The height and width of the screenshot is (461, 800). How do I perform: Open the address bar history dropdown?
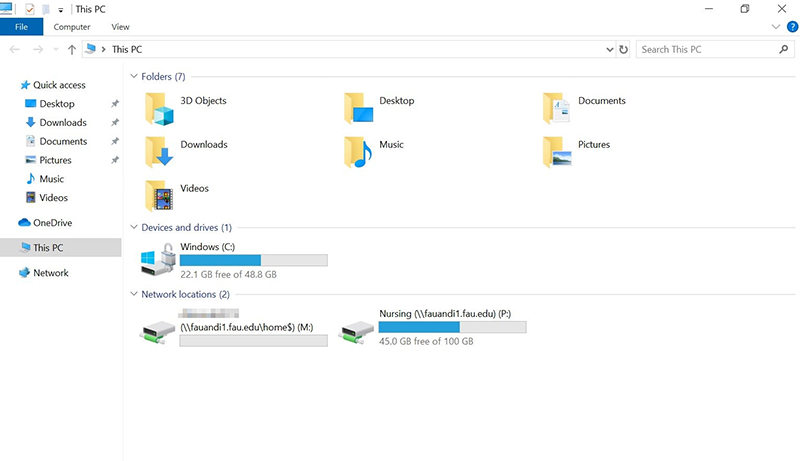click(x=610, y=49)
